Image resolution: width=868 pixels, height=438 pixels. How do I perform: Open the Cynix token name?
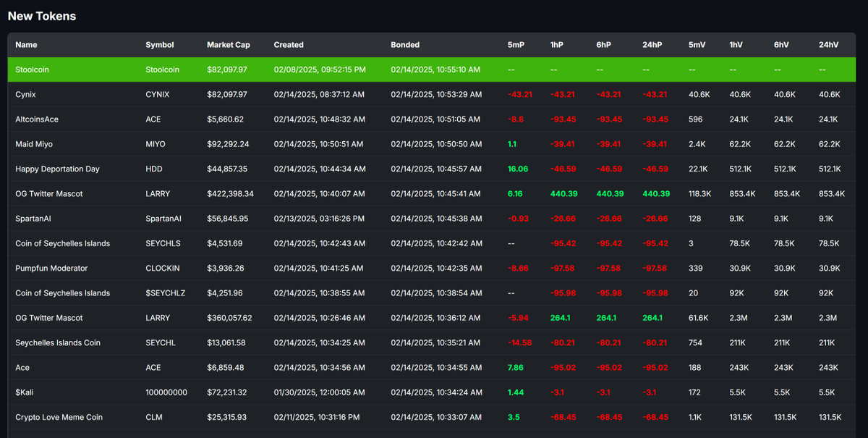click(25, 94)
